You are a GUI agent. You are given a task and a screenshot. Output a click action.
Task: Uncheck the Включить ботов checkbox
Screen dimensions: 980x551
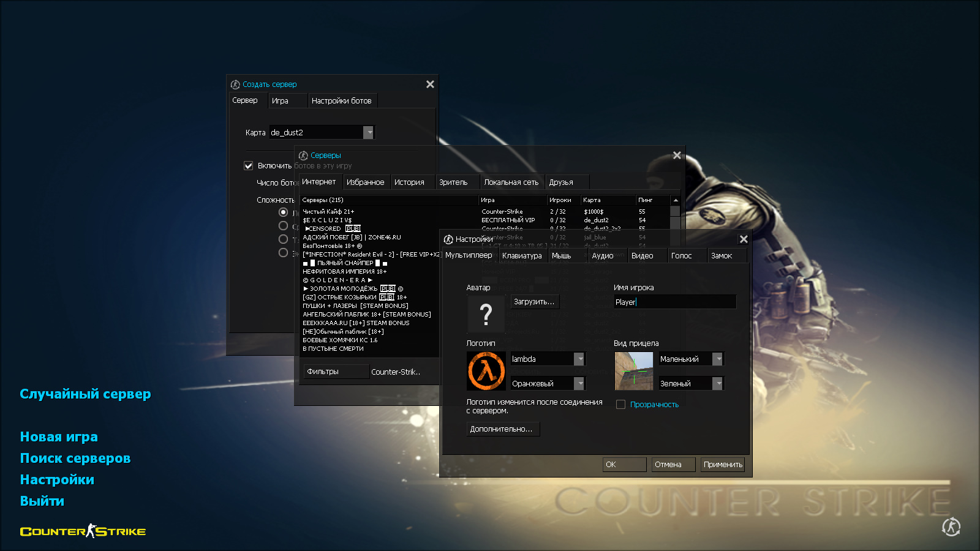pyautogui.click(x=249, y=166)
